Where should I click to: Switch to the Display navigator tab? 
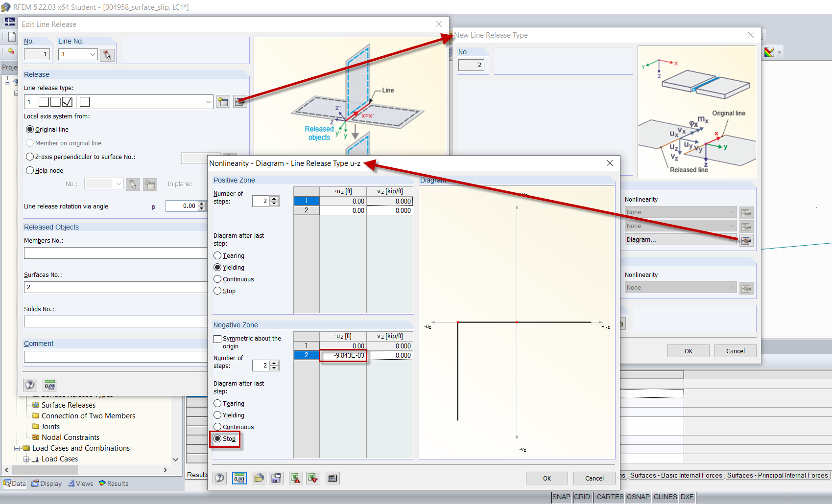pos(47,483)
